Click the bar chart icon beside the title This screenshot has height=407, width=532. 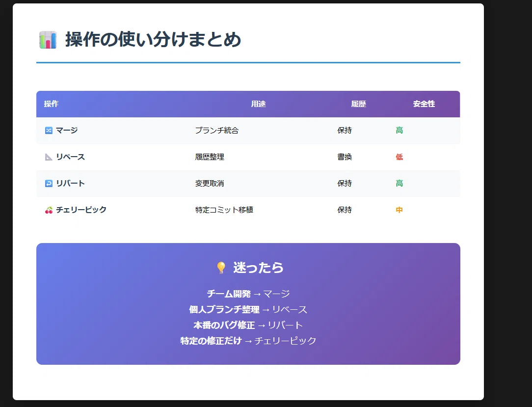coord(48,40)
